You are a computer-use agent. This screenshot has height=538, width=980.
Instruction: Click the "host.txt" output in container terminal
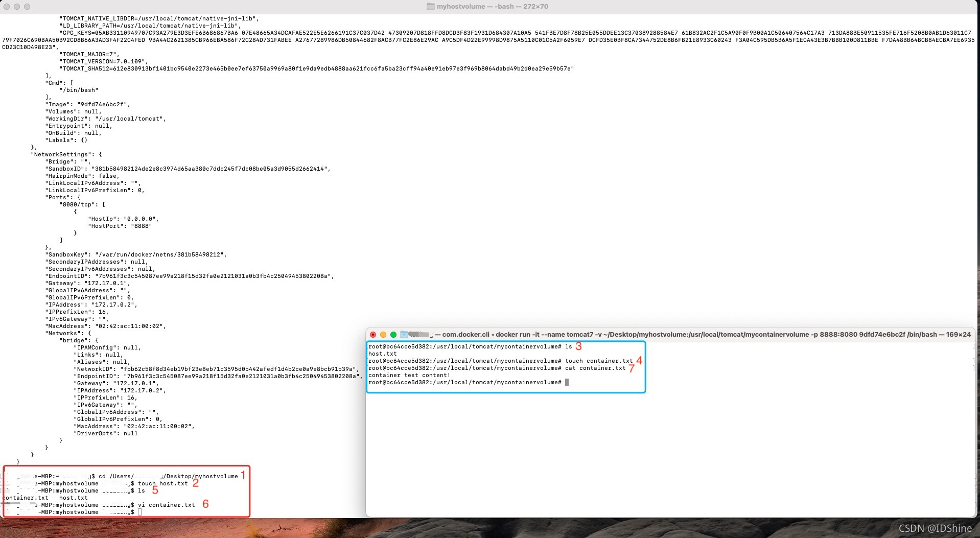382,354
